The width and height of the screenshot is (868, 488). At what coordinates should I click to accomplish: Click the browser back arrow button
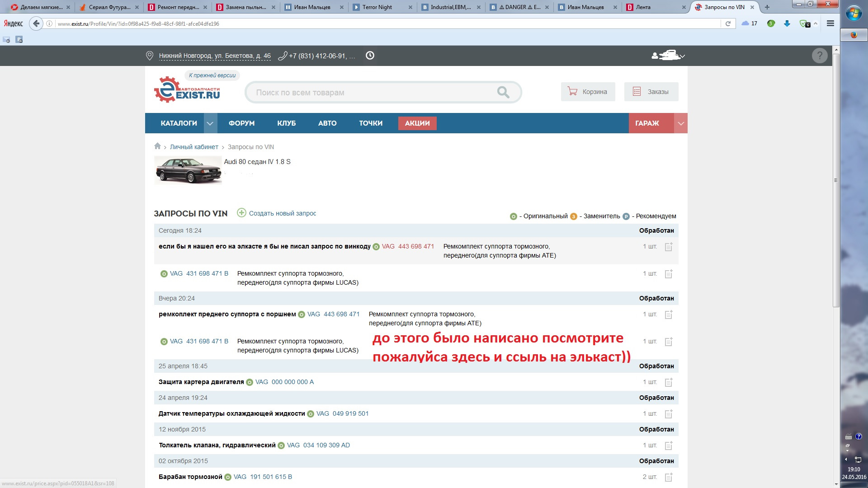point(36,23)
